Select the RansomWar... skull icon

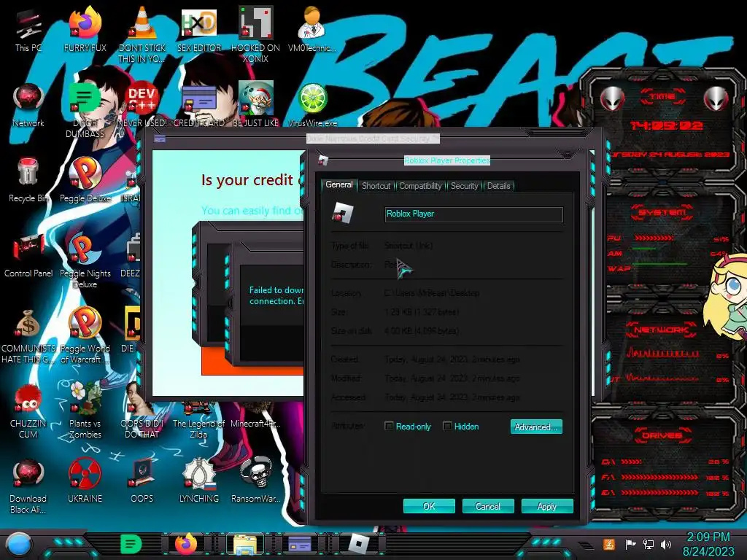point(255,481)
